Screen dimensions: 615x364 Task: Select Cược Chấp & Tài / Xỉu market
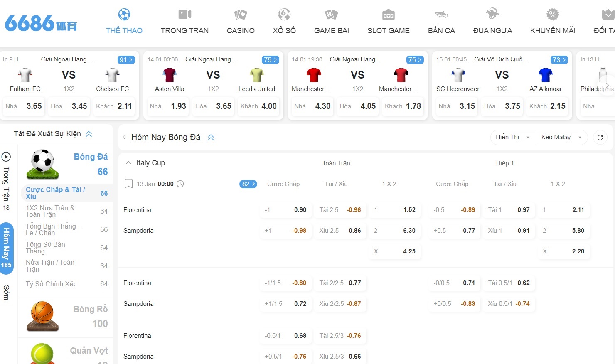[66, 193]
